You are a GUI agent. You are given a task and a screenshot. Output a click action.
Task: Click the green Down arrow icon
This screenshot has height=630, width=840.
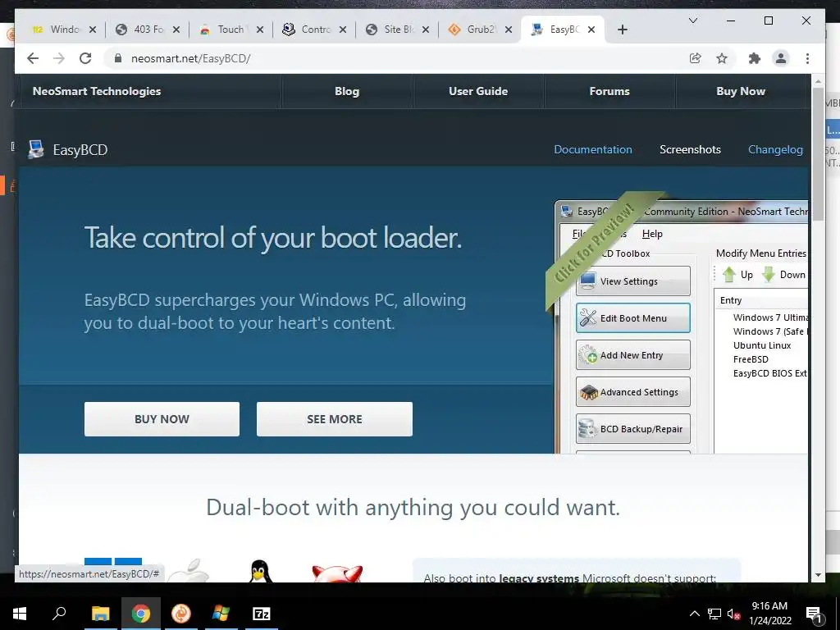pyautogui.click(x=769, y=274)
